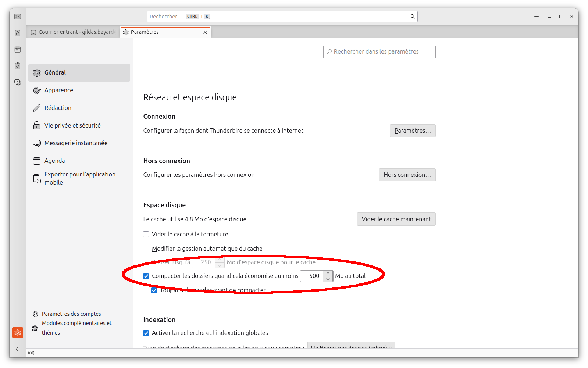Viewport: 588px width, 368px height.
Task: Toggle Toujours demander avant de compacter
Action: click(154, 290)
